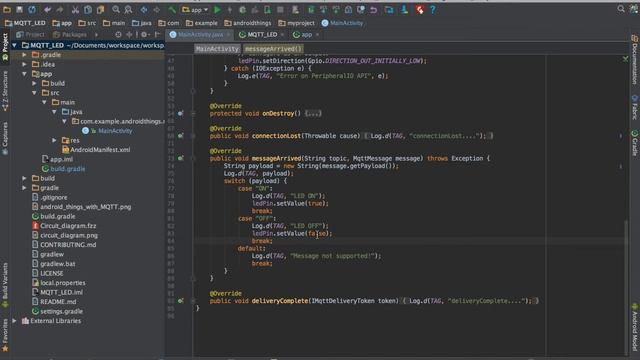
Task: Toggle the Favorites tool window button
Action: coord(5,336)
